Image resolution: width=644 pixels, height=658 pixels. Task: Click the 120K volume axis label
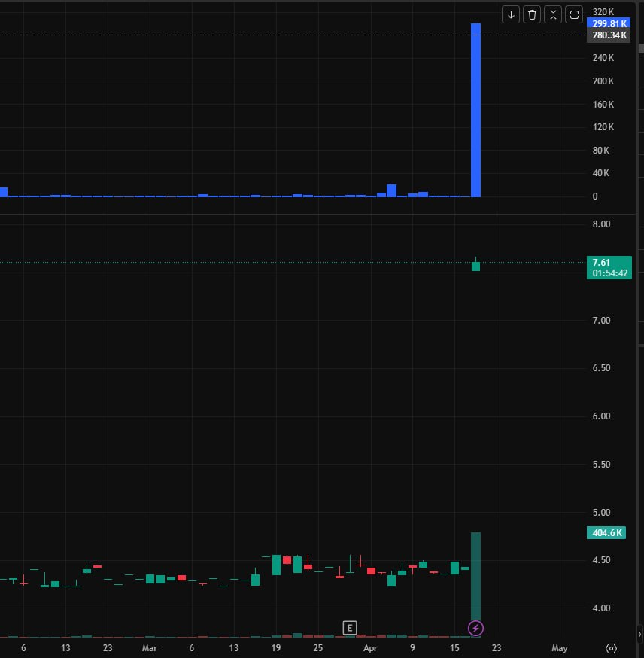click(x=603, y=127)
